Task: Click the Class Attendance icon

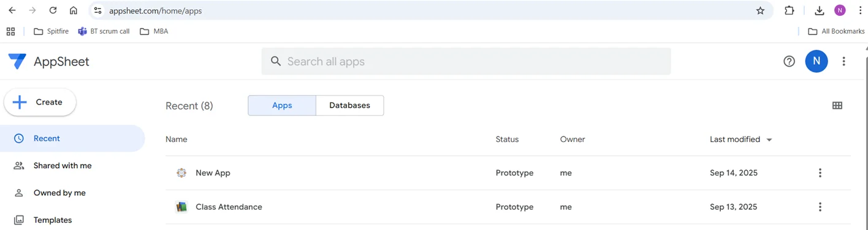Action: click(x=181, y=207)
